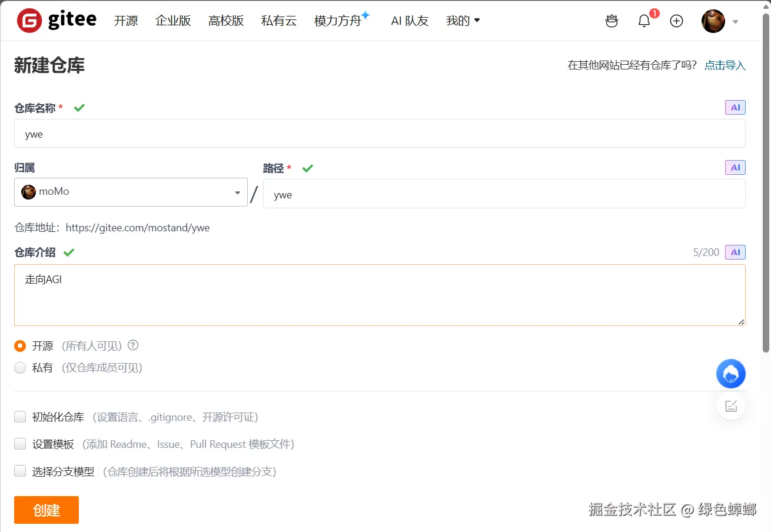Open the Gitee logo homepage
Screen dimensions: 771x532
tap(57, 21)
